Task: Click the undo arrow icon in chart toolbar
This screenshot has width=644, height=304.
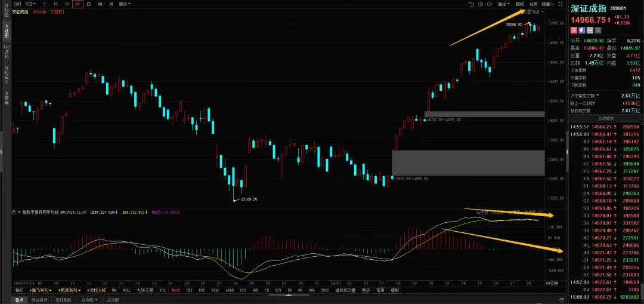Action: tap(472, 4)
